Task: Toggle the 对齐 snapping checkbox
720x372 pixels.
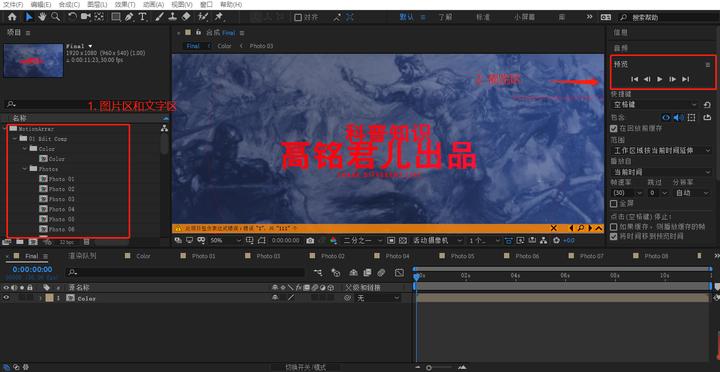Action: (x=298, y=17)
